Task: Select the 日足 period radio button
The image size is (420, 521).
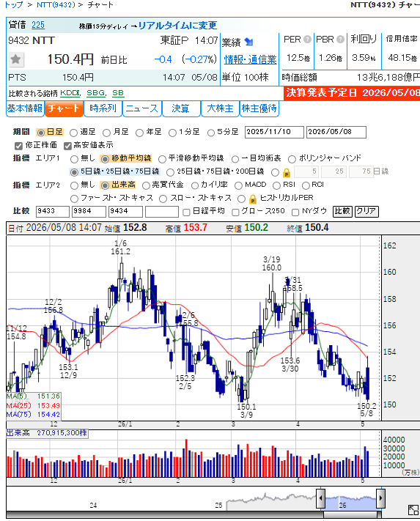Action: tap(41, 133)
